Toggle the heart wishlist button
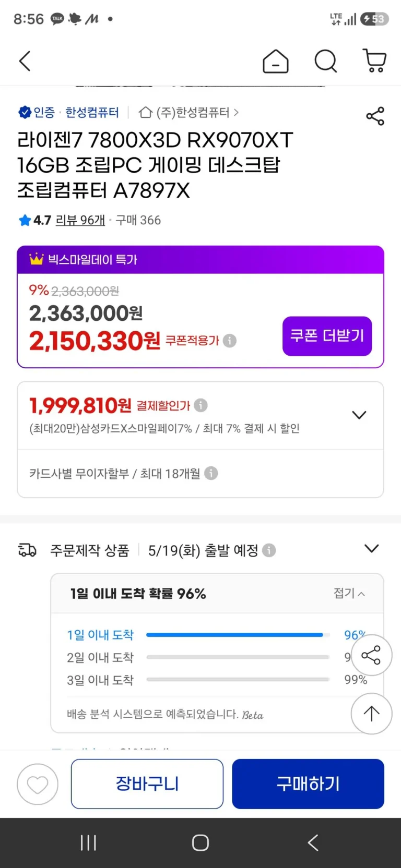 (x=38, y=784)
